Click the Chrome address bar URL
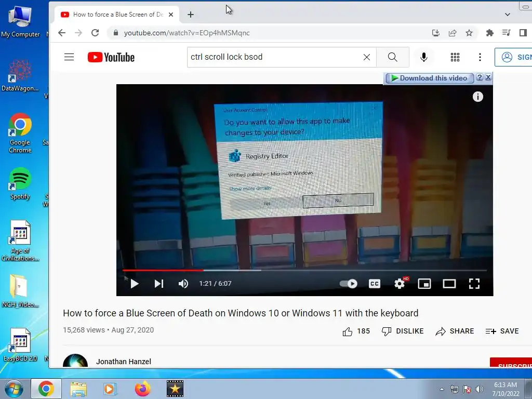 (187, 33)
